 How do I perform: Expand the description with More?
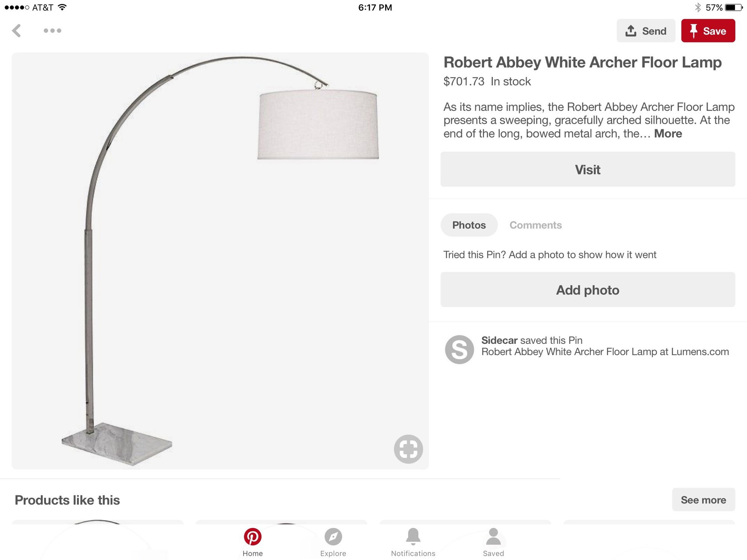pos(668,134)
